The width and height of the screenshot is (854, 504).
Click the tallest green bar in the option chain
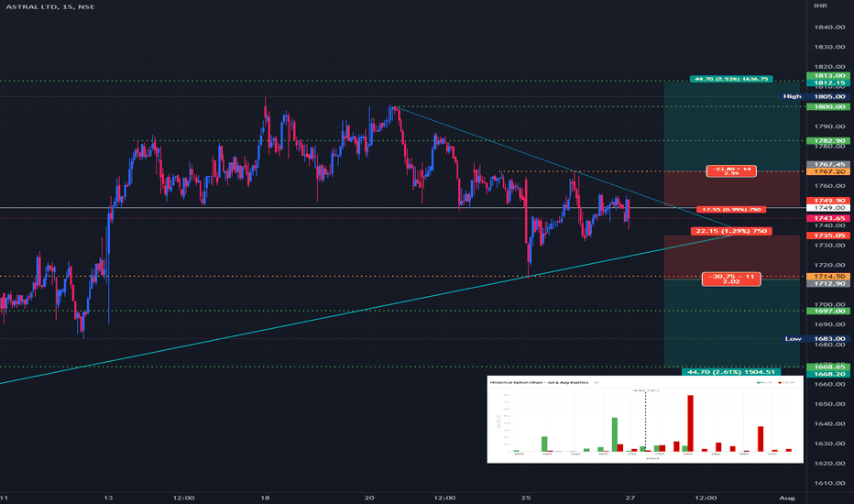[x=614, y=434]
